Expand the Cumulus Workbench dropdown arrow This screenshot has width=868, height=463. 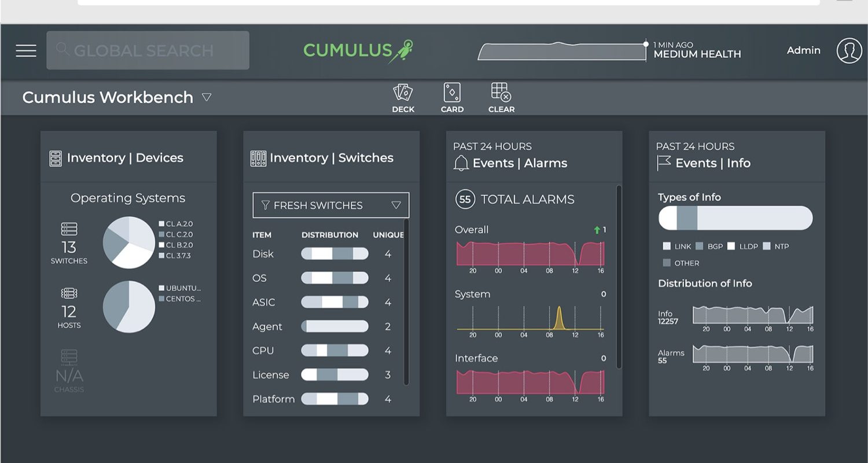point(207,97)
